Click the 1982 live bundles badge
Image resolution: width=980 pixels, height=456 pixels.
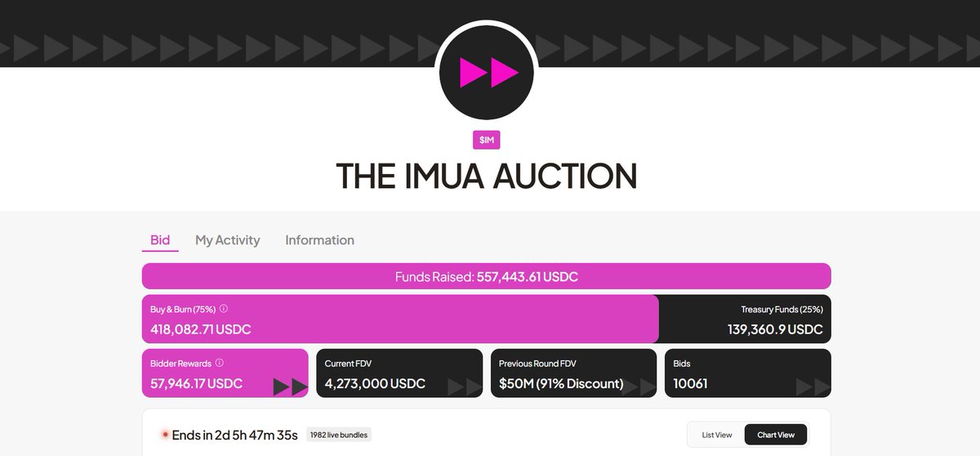pos(343,435)
